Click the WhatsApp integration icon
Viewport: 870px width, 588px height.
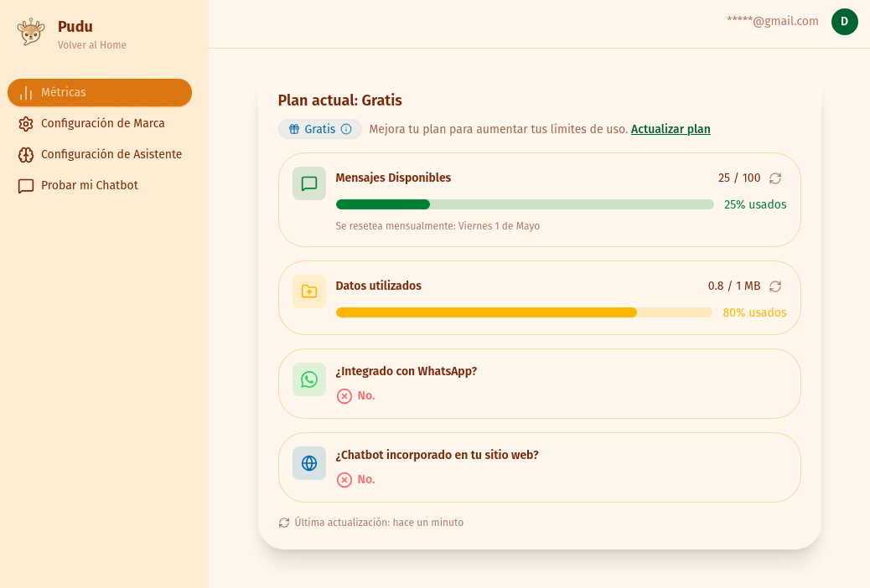309,379
